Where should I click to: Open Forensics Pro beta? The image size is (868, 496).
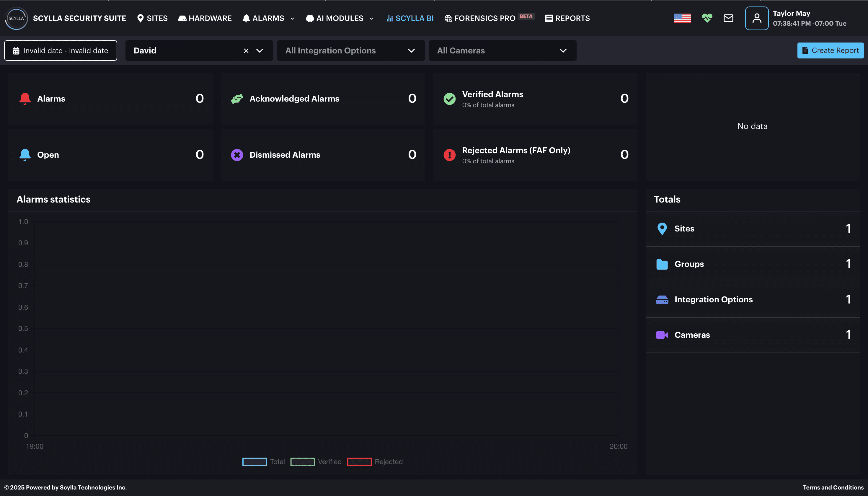[489, 18]
